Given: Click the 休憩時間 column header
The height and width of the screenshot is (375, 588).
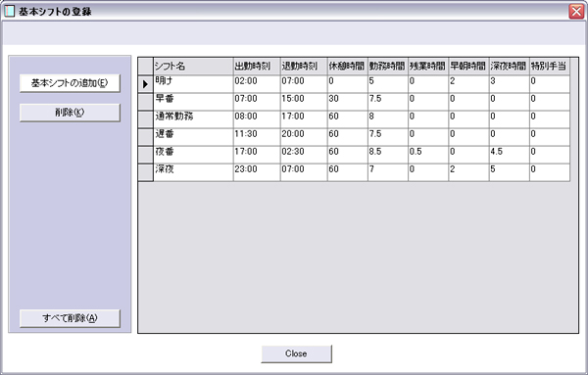Looking at the screenshot, I should click(x=348, y=67).
